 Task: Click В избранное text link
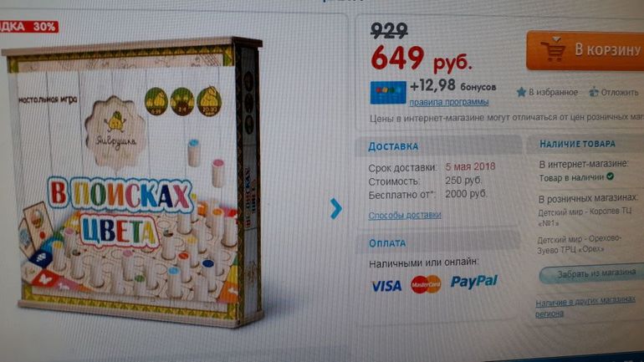tap(553, 92)
